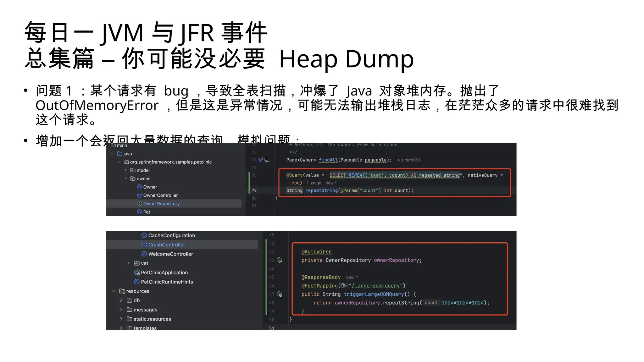Click the query console gutter icon on line 76

[267, 160]
